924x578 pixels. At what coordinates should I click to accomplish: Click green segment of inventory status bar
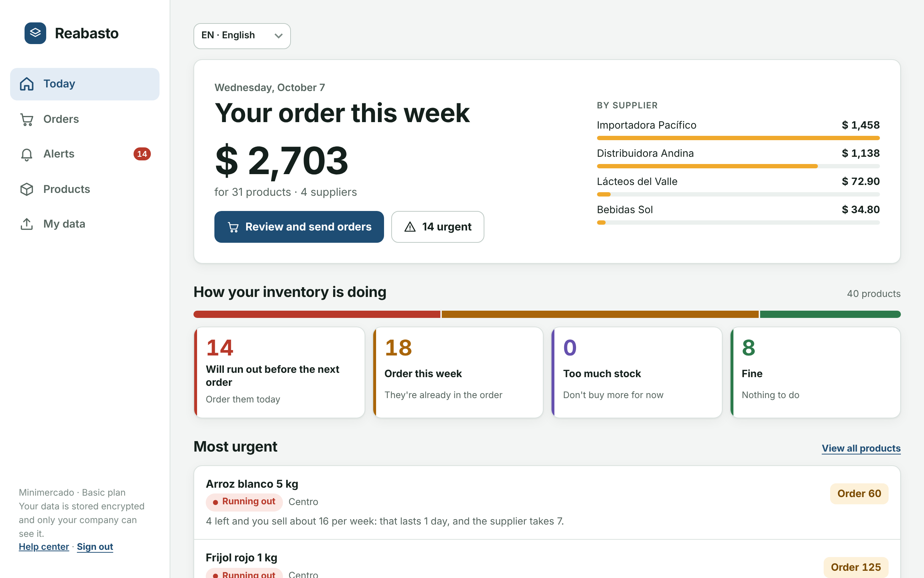[x=830, y=314]
